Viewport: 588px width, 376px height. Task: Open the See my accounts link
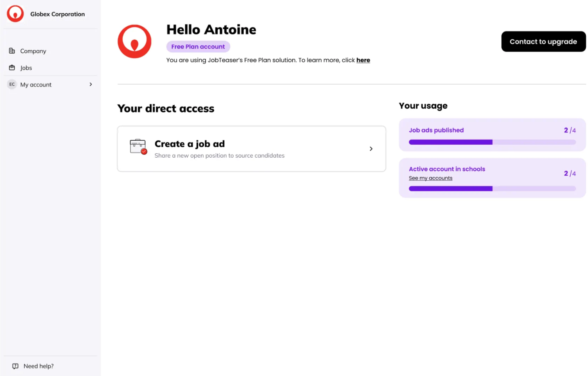point(430,178)
